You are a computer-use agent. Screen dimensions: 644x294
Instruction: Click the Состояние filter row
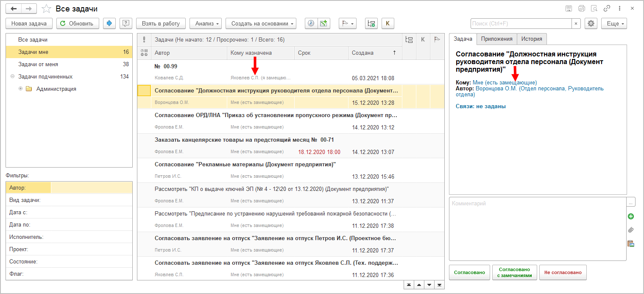69,261
